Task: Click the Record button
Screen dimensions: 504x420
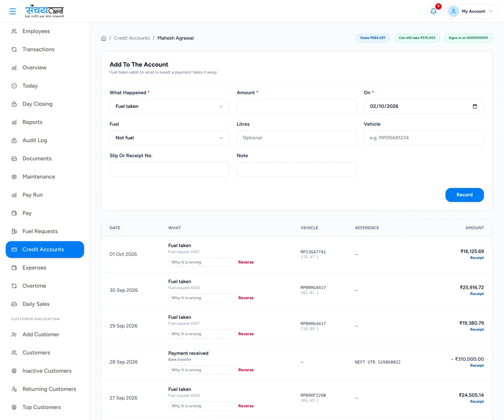Action: pos(465,195)
